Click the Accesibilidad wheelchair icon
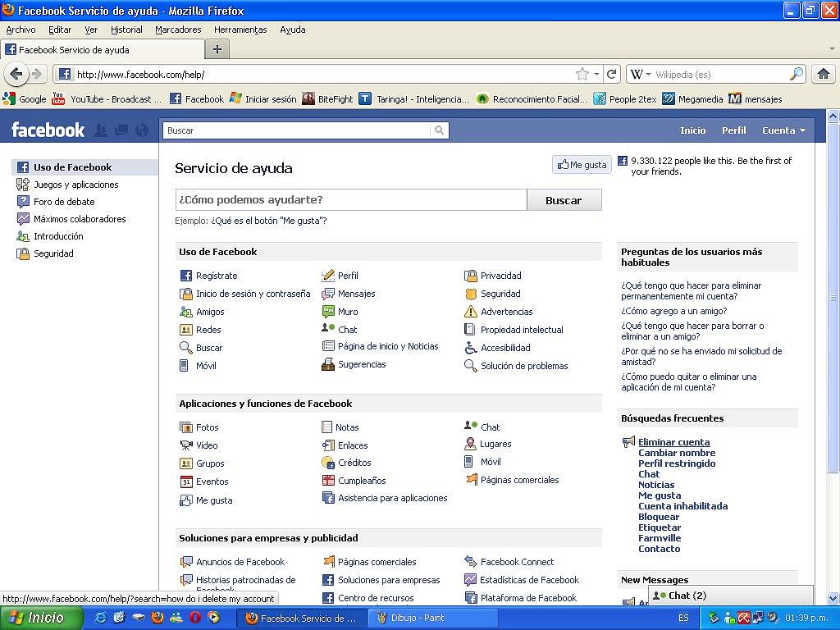 470,348
